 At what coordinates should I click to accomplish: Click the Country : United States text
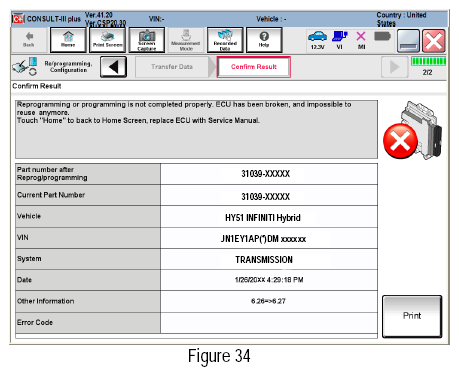click(401, 19)
